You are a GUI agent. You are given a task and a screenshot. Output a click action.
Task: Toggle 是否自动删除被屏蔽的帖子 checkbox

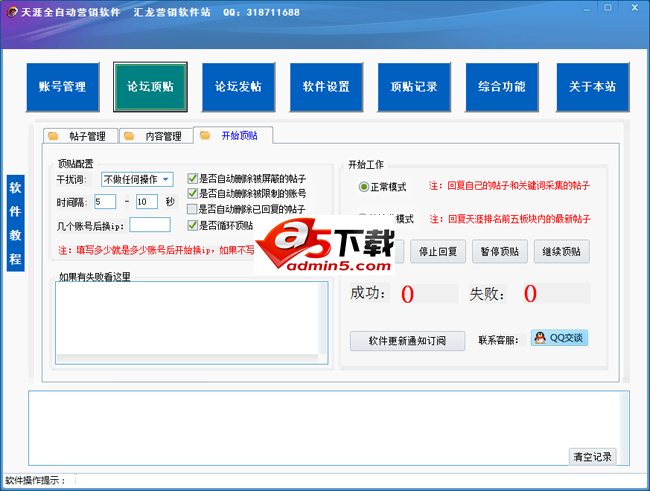[x=192, y=179]
